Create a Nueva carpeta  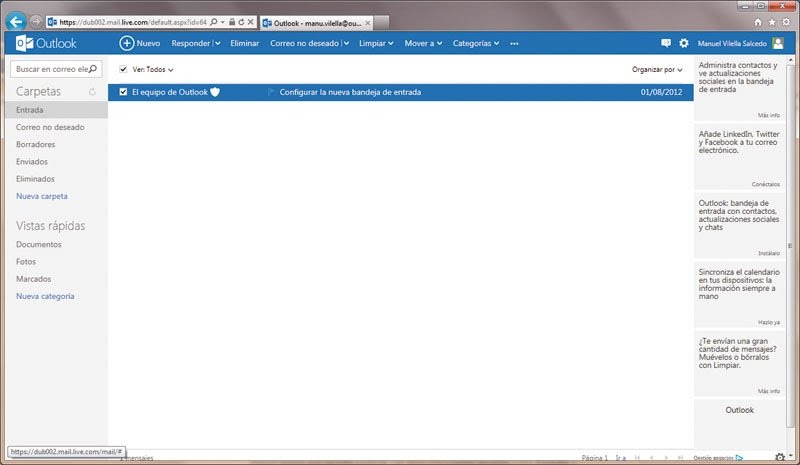[42, 196]
